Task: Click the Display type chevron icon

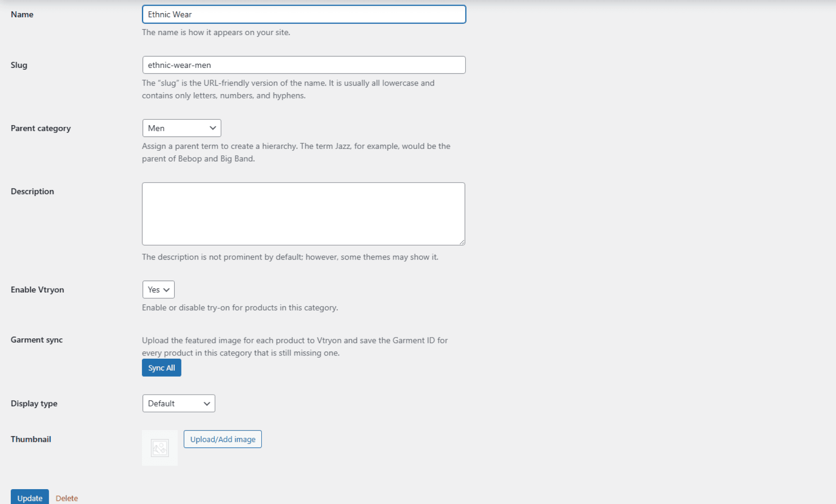Action: point(207,403)
